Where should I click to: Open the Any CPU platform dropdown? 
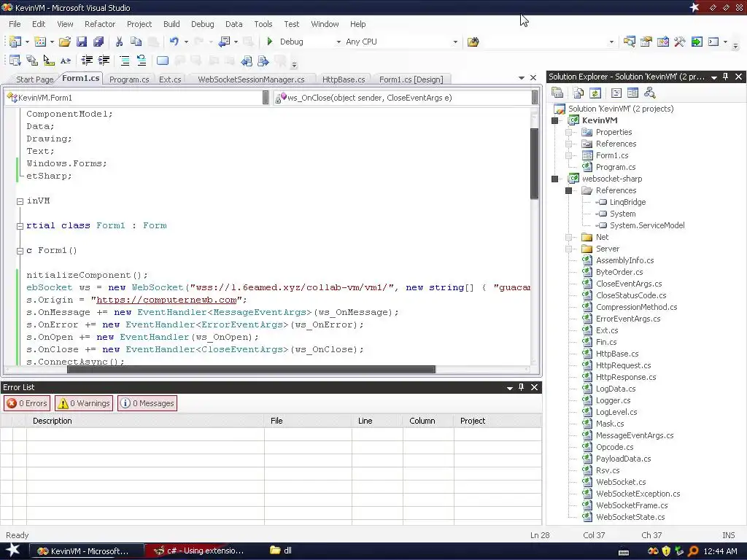(x=455, y=42)
